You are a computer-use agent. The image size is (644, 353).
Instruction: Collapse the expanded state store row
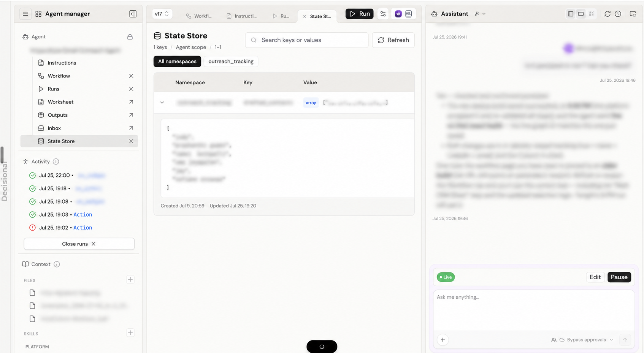[162, 103]
